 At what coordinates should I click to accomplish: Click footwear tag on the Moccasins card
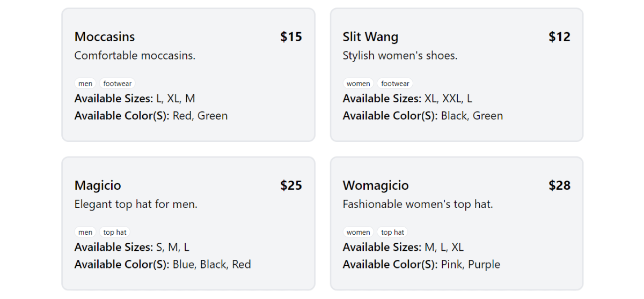point(118,84)
